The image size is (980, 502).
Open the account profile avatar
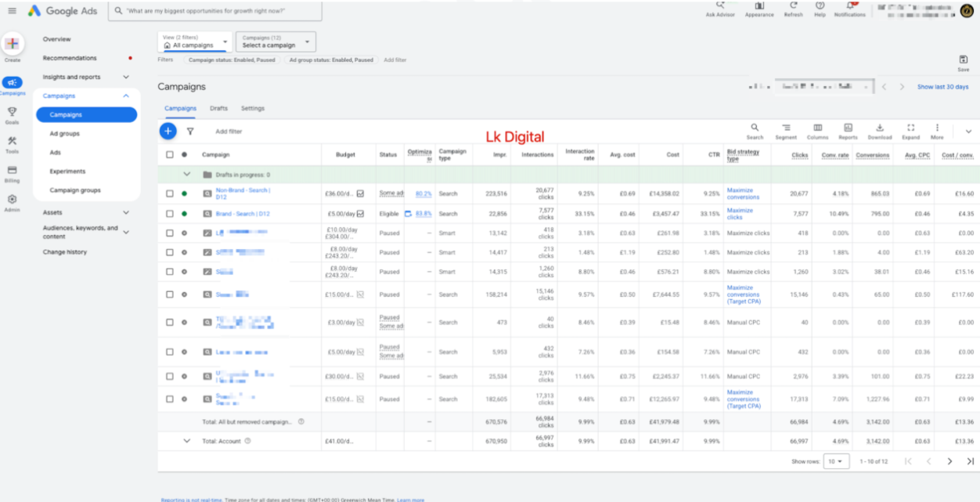click(967, 10)
